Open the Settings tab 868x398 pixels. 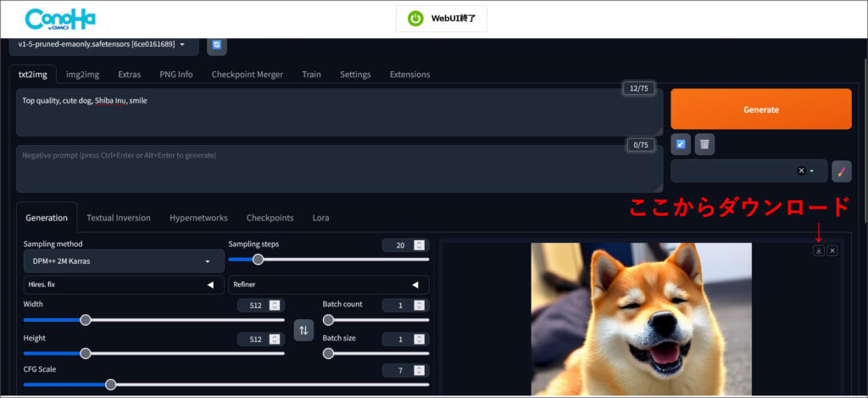[355, 75]
